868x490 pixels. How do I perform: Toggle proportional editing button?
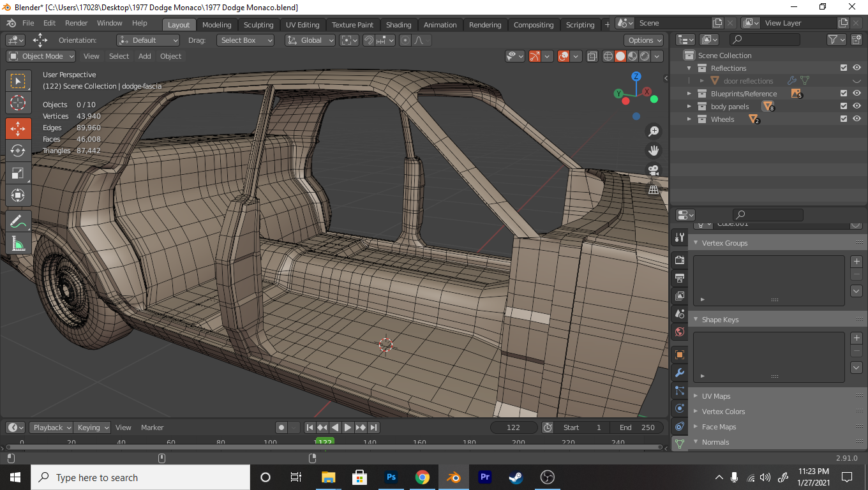click(405, 40)
